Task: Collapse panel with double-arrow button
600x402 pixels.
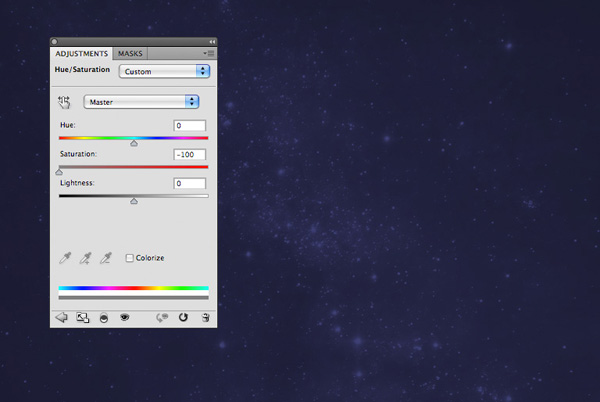Action: pyautogui.click(x=212, y=42)
